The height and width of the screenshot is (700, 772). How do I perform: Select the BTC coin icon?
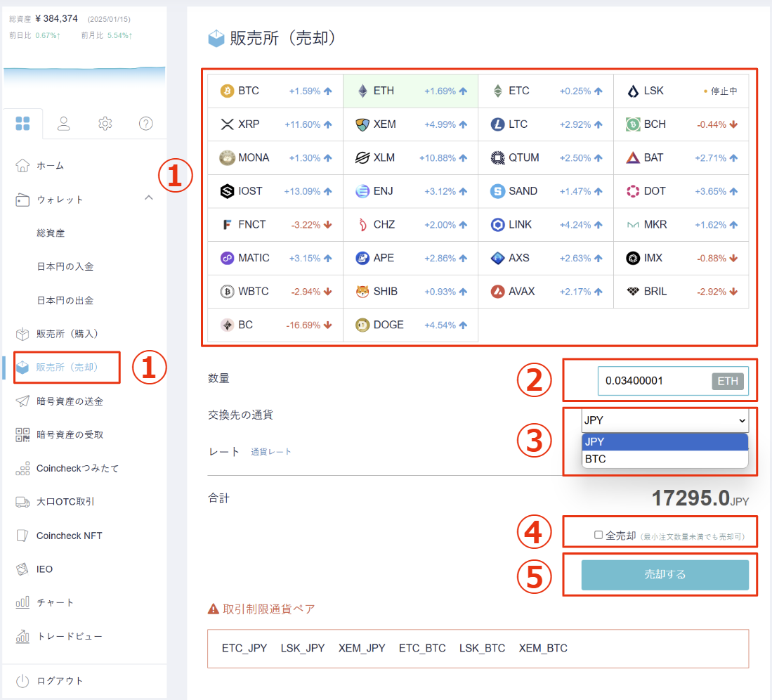227,91
